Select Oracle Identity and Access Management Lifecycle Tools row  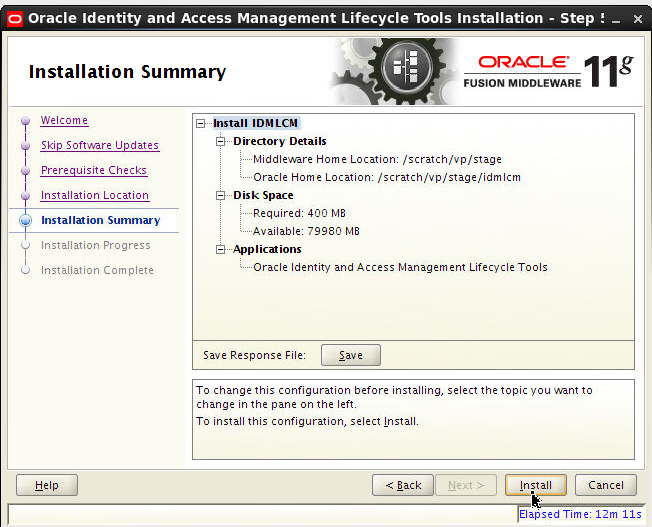click(x=400, y=267)
